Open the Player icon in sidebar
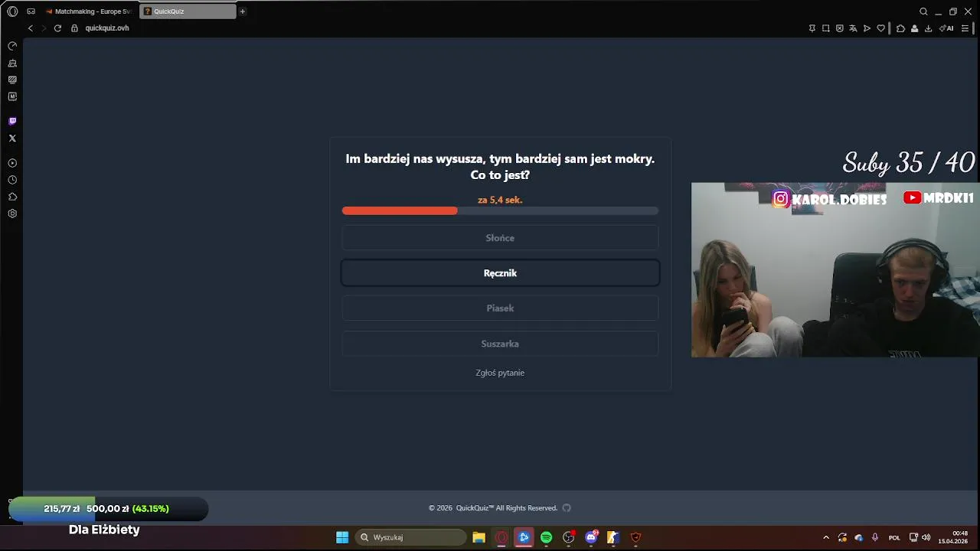The image size is (980, 551). [12, 163]
